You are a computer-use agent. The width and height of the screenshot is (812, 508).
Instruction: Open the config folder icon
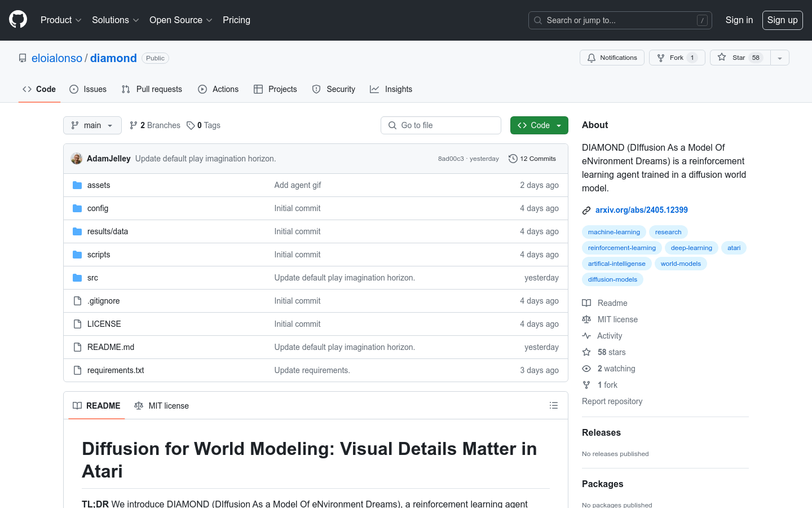[x=77, y=208]
